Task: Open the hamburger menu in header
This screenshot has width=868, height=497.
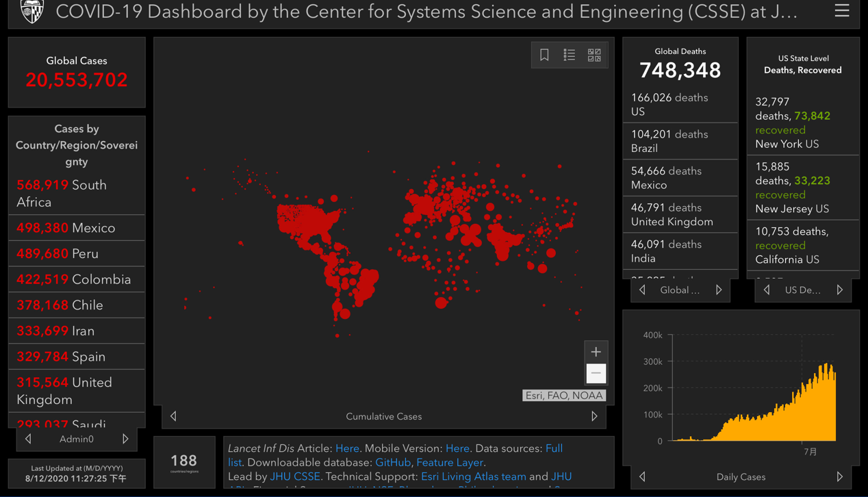Action: click(x=841, y=11)
